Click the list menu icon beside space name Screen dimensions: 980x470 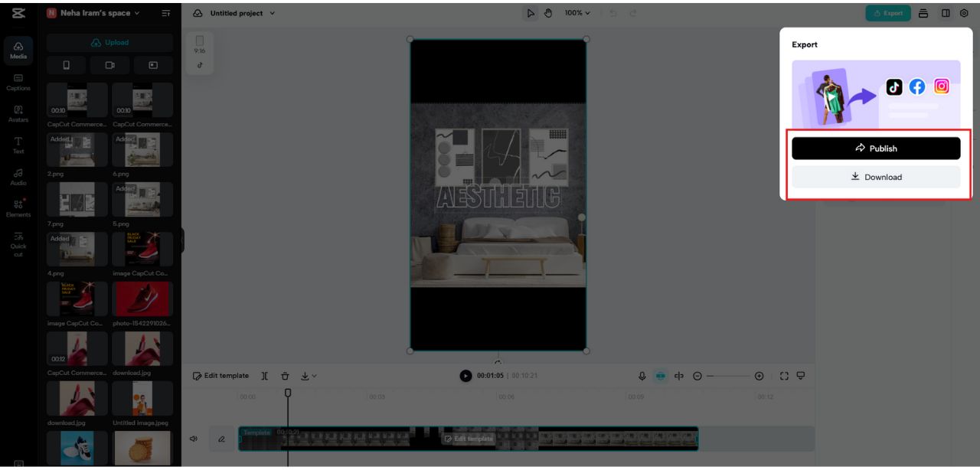tap(166, 13)
